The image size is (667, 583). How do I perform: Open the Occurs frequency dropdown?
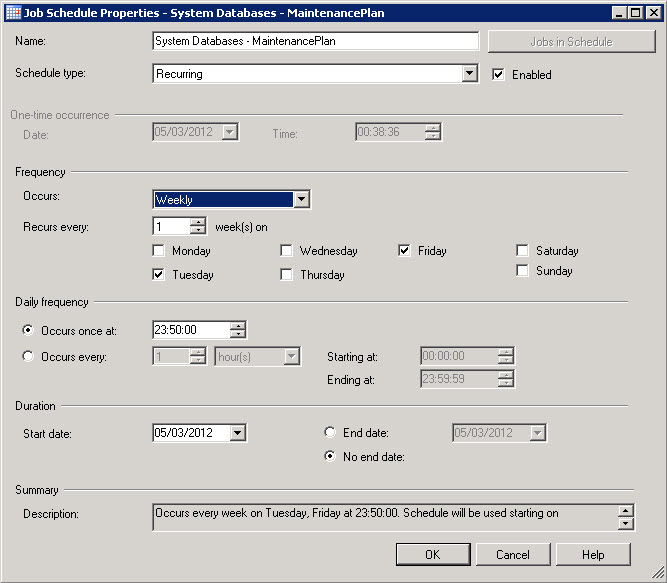pyautogui.click(x=301, y=199)
